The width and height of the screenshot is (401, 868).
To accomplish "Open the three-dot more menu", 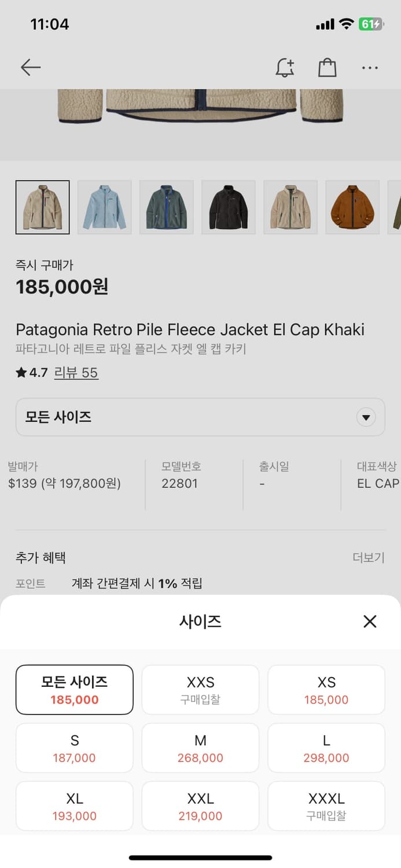I will [370, 68].
